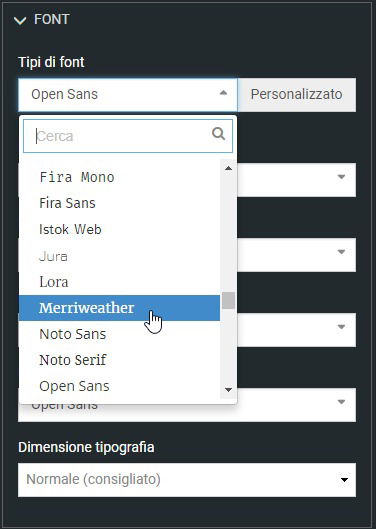This screenshot has width=376, height=529.
Task: Click the search magnifier icon
Action: [218, 134]
